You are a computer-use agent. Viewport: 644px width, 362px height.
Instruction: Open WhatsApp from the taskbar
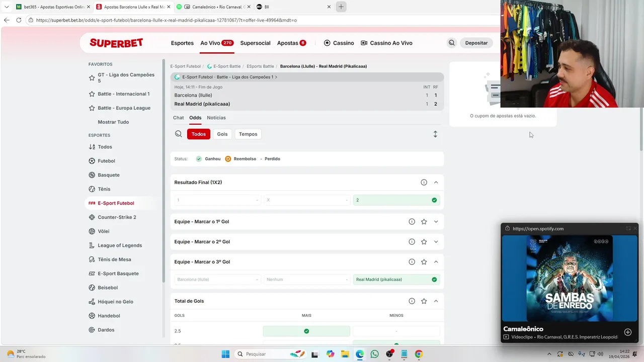click(x=374, y=354)
